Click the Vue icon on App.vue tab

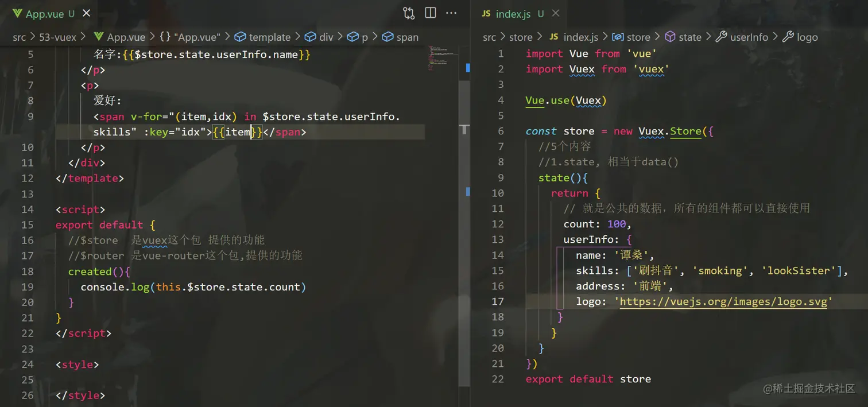[x=17, y=14]
